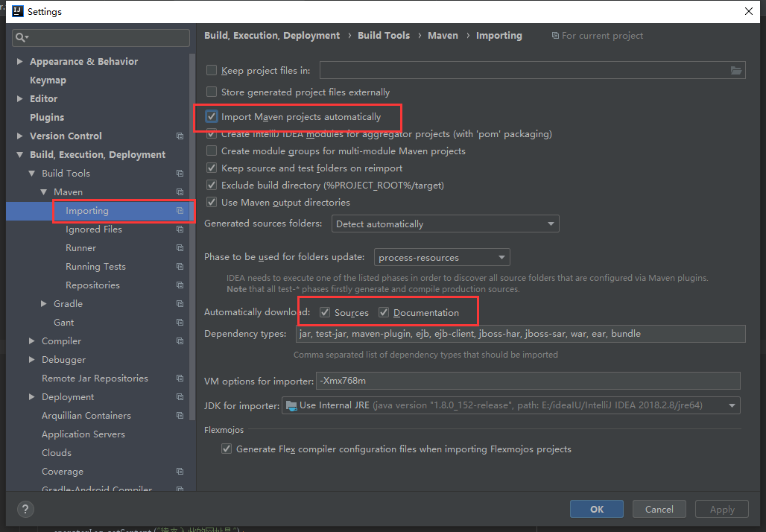Click "Maven" breadcrumb at top
766x532 pixels.
(443, 35)
